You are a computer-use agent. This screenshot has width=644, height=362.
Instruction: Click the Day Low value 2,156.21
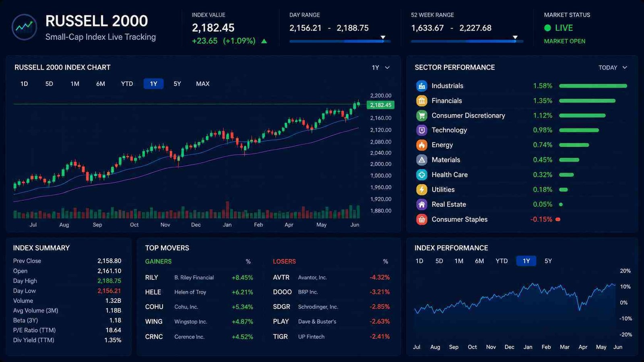pos(109,291)
